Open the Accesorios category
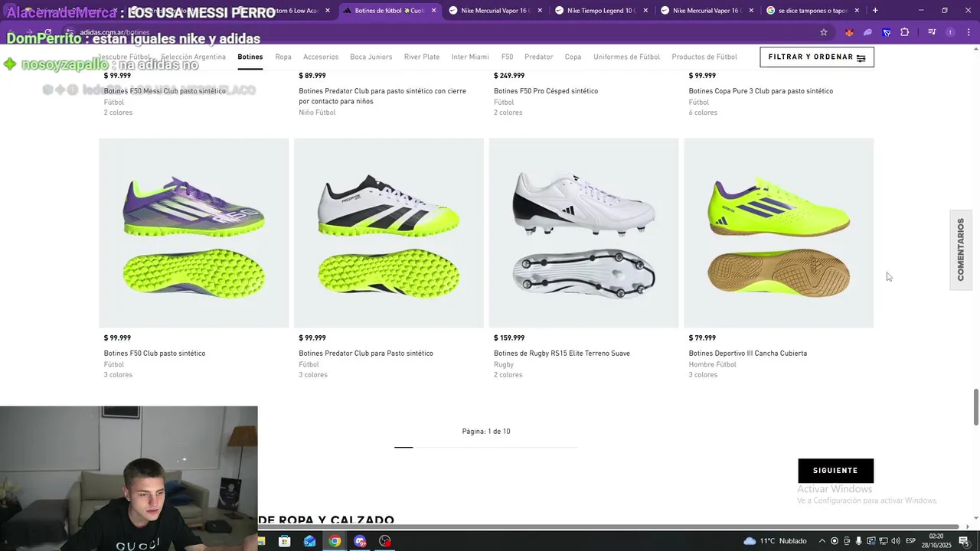This screenshot has width=980, height=551. (321, 57)
